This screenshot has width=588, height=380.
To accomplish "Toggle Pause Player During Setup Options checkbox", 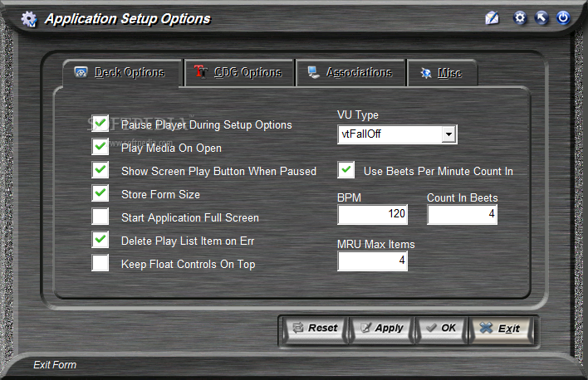I will coord(100,124).
